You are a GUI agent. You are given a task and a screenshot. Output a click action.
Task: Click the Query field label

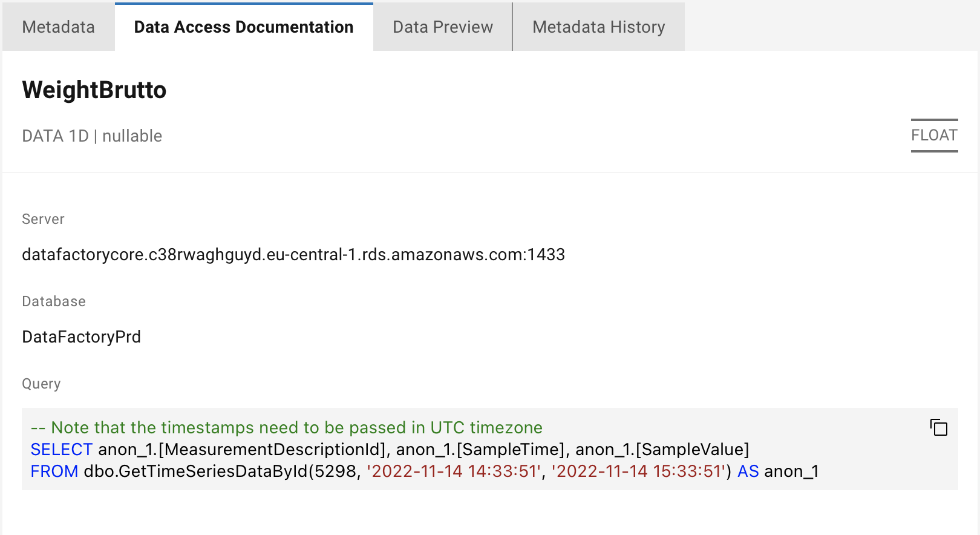click(41, 384)
